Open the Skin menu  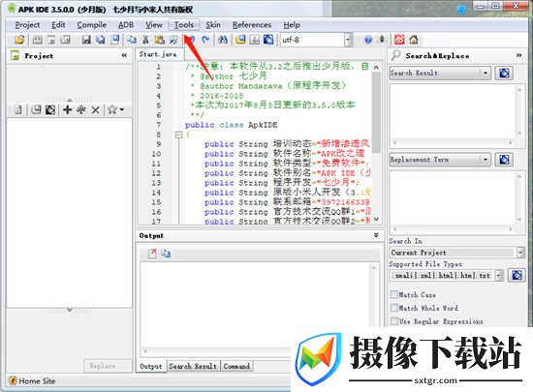(213, 25)
